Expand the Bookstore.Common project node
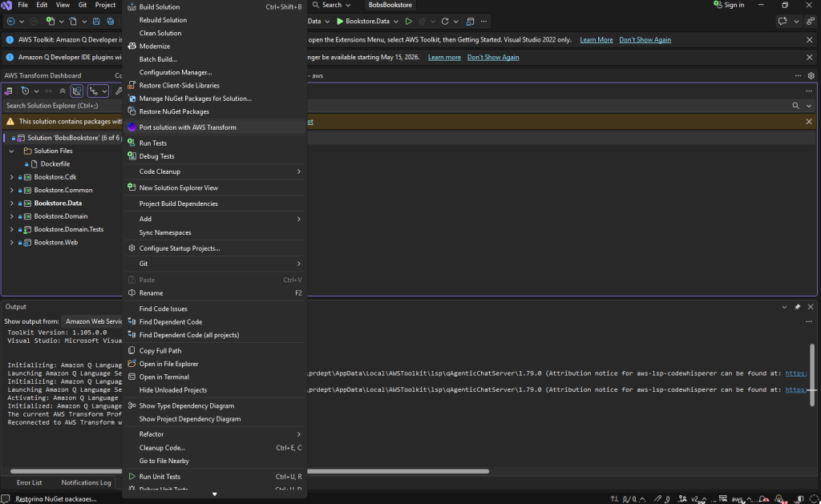Viewport: 821px width, 504px height. point(11,190)
